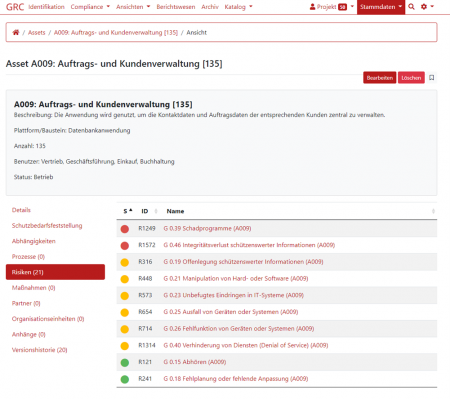
Task: Click the red status dot for R1249
Action: 125,229
